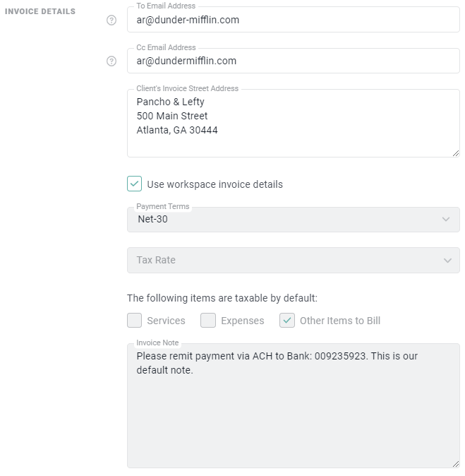Enable the Services taxable checkbox

pos(135,321)
